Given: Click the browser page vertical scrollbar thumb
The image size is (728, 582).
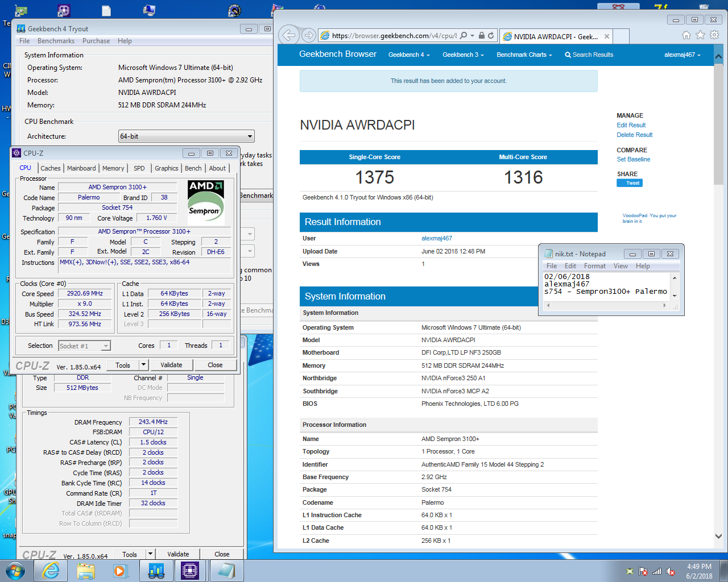Looking at the screenshot, I should [x=718, y=125].
